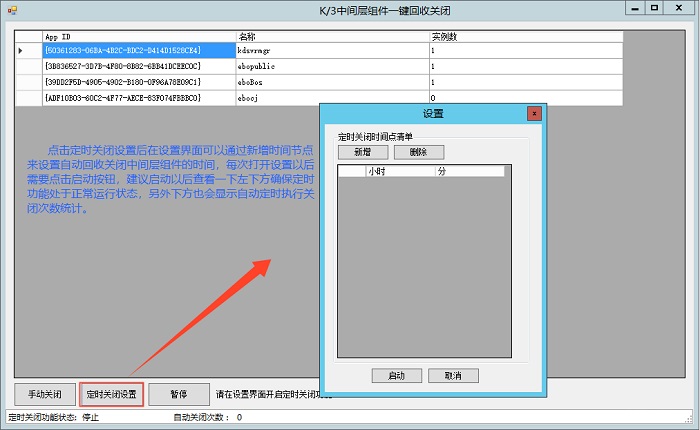The image size is (700, 430).
Task: Click 删除 to remove a time point
Action: point(417,152)
